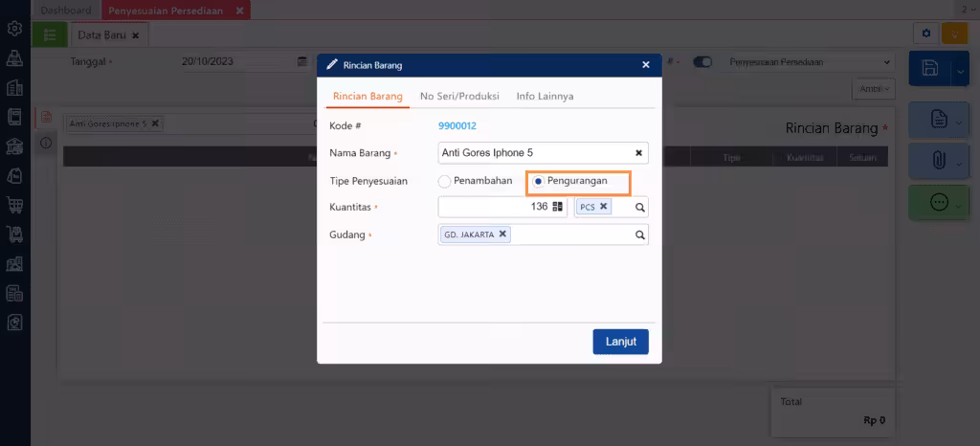Viewport: 980px width, 446px height.
Task: Remove the GD. JAKARTA warehouse tag
Action: 501,234
